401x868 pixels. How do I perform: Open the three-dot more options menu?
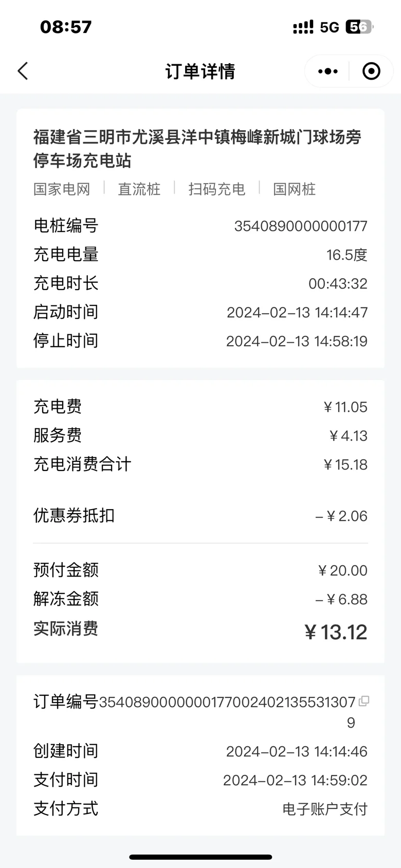point(328,71)
